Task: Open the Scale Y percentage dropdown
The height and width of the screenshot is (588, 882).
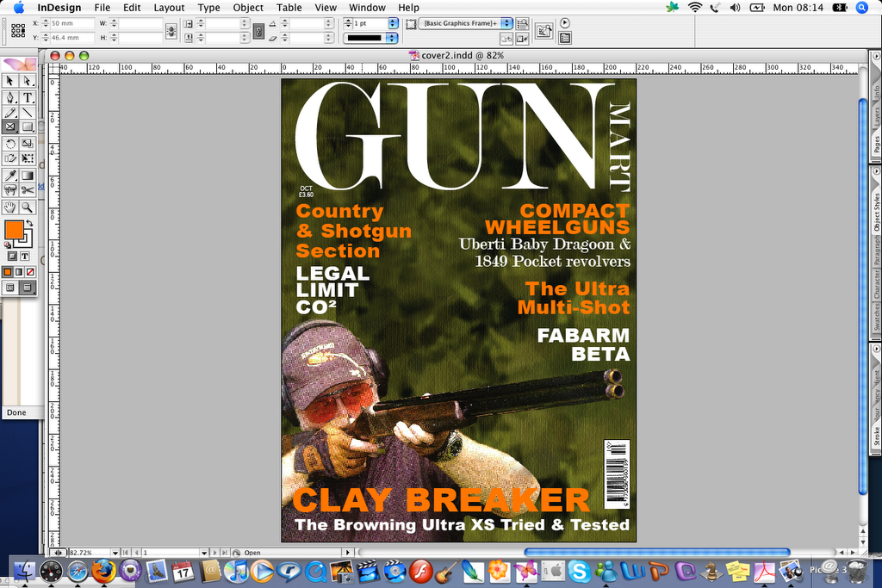Action: coord(244,38)
